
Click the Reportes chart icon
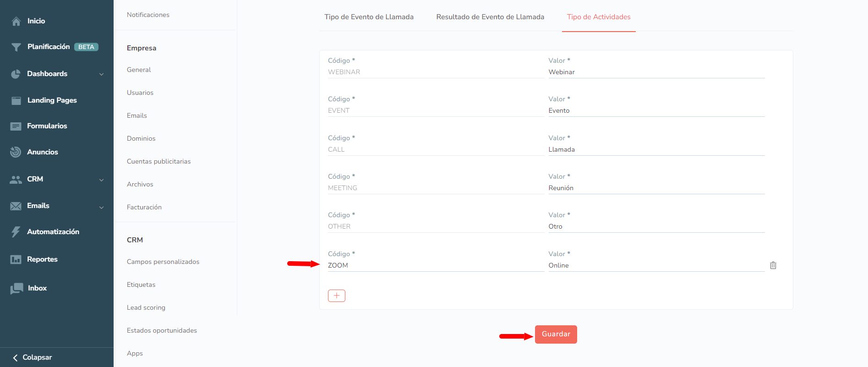pyautogui.click(x=16, y=259)
